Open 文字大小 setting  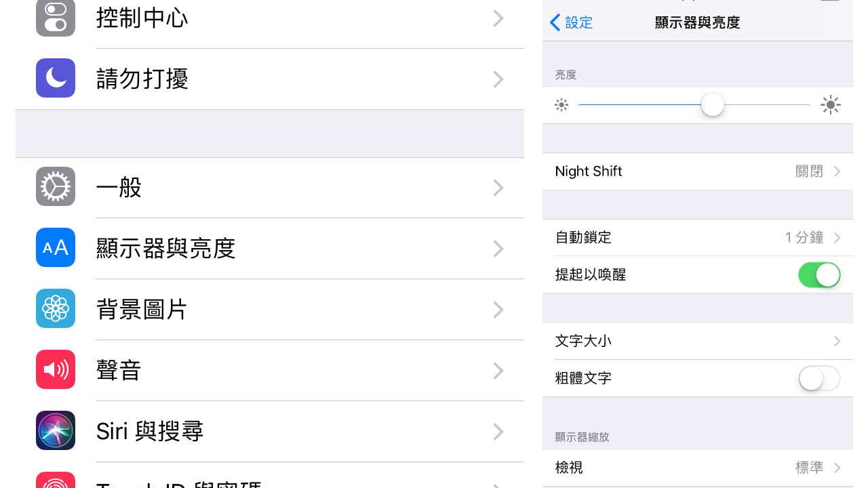tap(698, 341)
